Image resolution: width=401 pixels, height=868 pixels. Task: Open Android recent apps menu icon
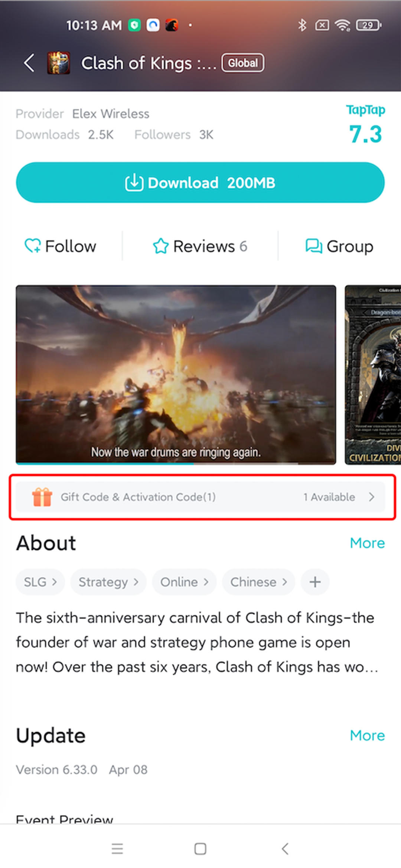coord(117,848)
